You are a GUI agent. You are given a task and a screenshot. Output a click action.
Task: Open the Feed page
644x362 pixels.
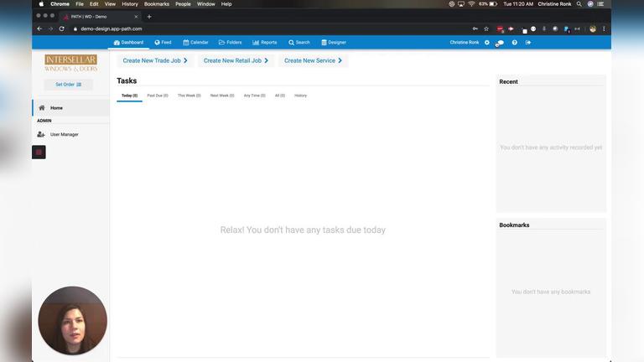[x=163, y=42]
